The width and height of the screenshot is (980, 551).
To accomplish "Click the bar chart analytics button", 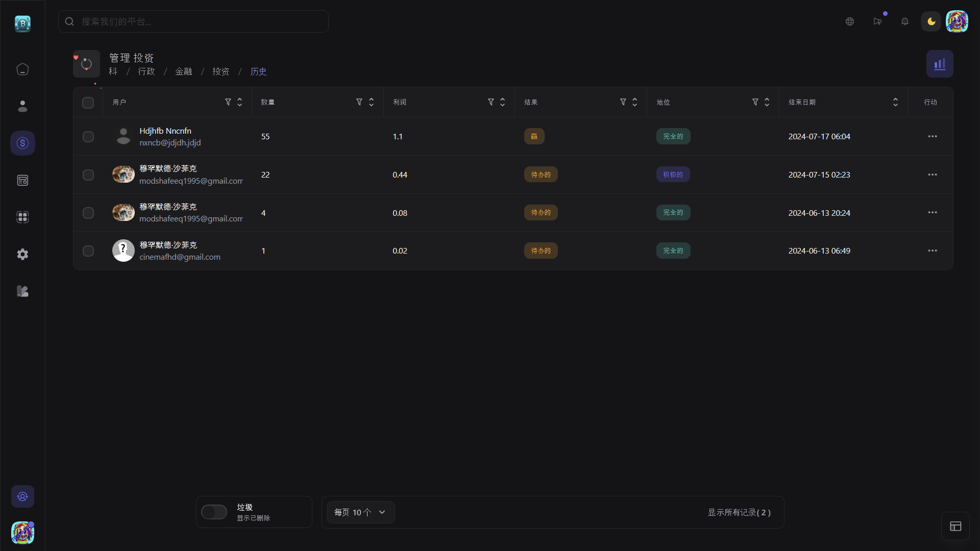I will coord(940,64).
